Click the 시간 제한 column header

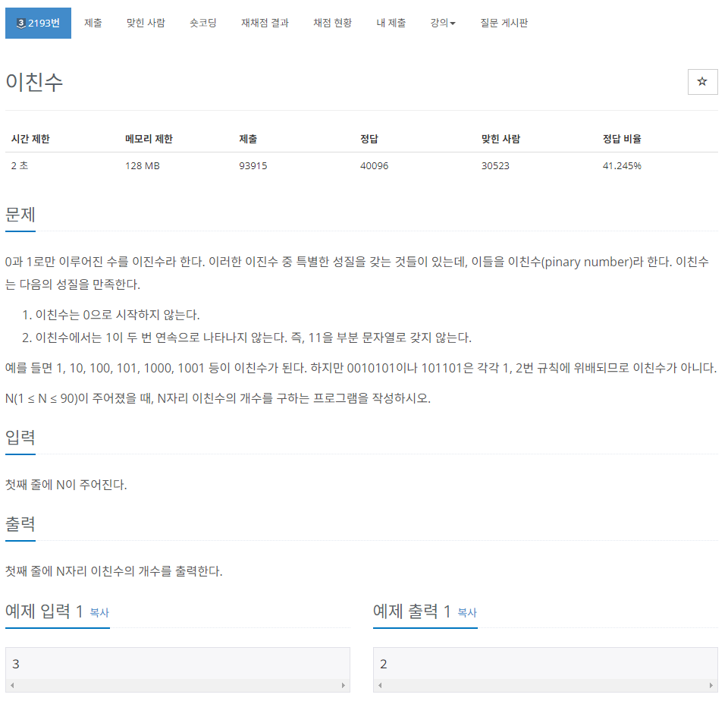click(x=30, y=139)
